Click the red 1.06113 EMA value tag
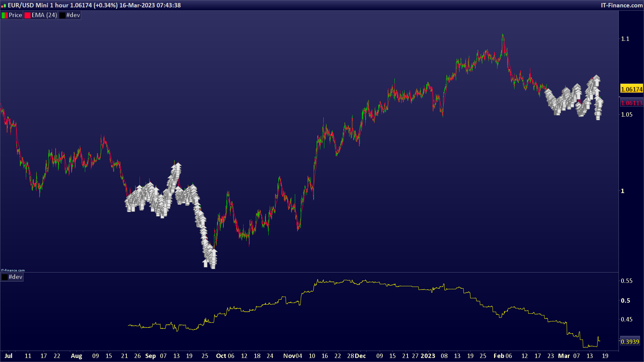 [631, 103]
